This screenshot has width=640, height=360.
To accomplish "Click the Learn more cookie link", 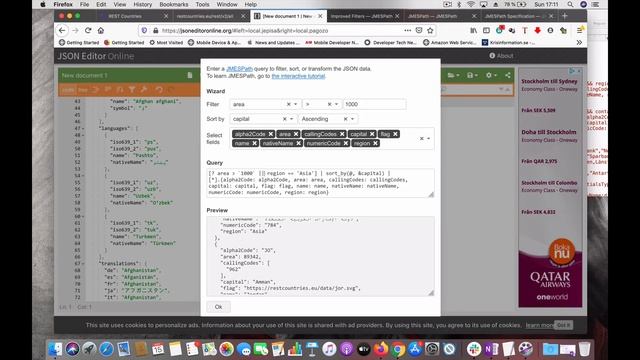I will [540, 325].
